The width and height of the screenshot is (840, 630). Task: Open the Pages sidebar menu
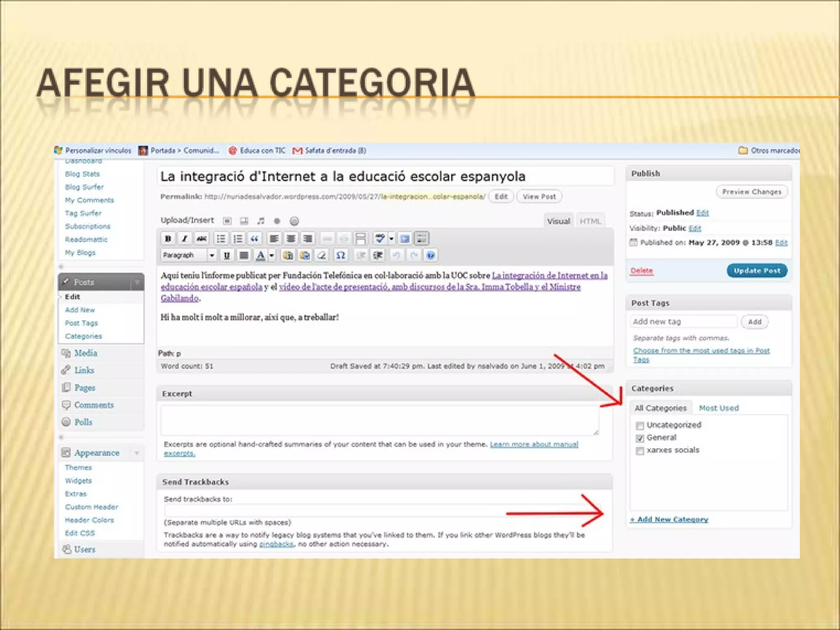(x=84, y=388)
